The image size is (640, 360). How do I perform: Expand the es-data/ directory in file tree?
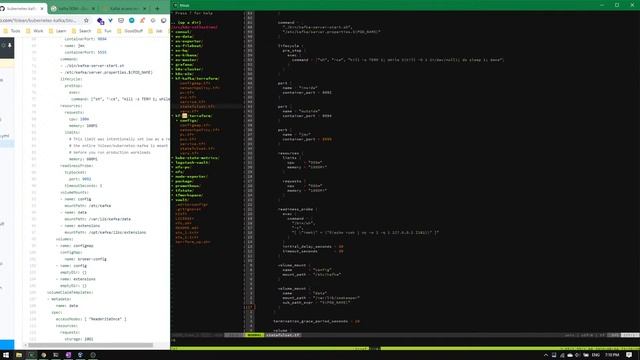pyautogui.click(x=183, y=36)
